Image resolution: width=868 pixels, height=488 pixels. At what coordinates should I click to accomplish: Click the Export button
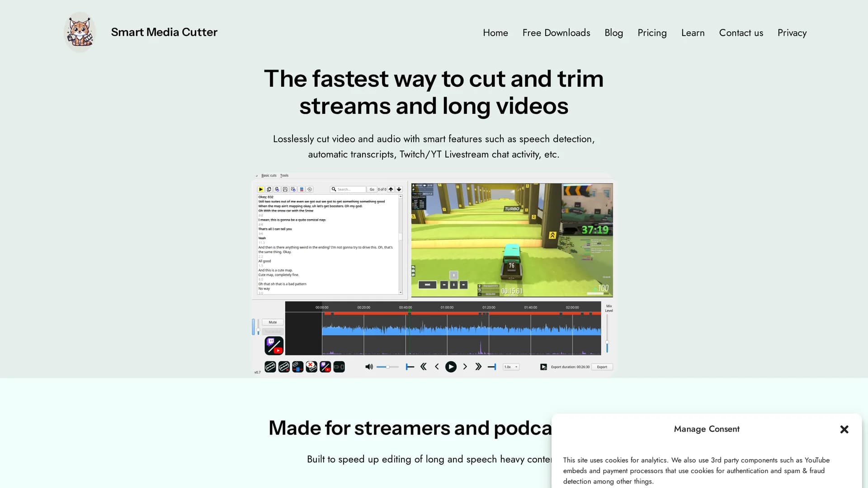602,367
